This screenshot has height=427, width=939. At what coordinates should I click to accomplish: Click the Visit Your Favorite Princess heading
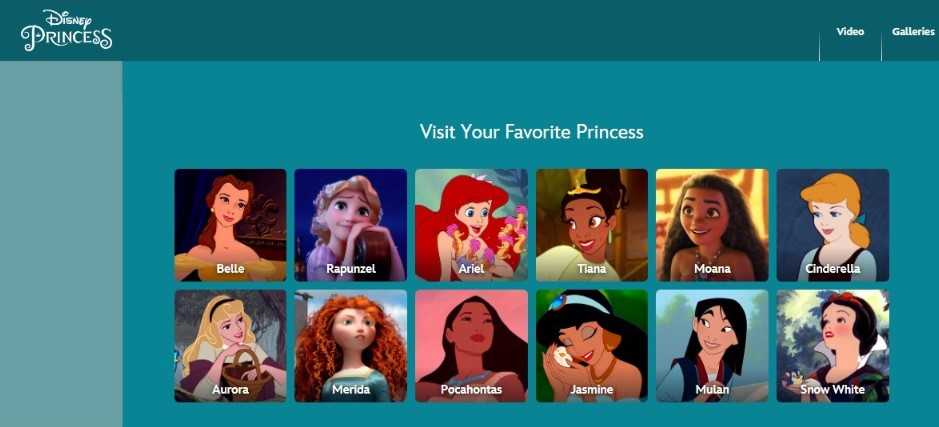(532, 132)
